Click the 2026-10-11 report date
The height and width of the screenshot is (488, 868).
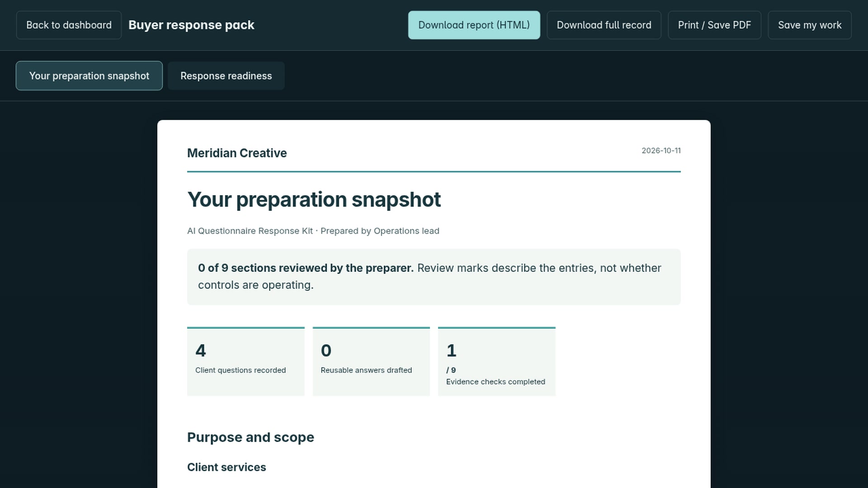661,150
